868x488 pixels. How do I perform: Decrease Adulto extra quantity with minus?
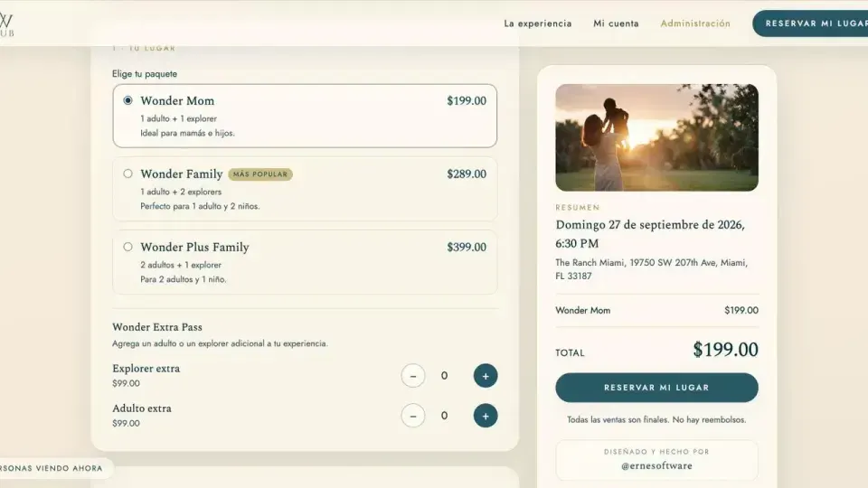tap(413, 416)
